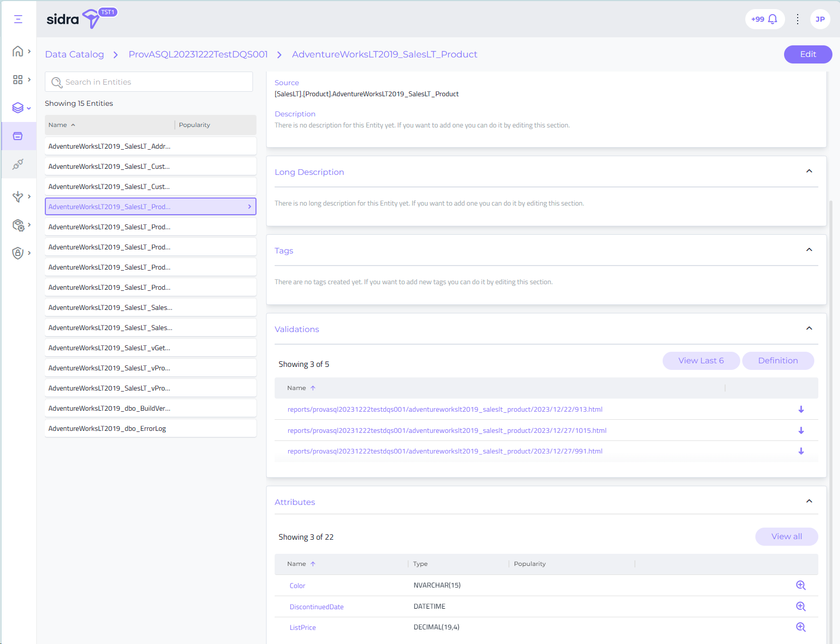
Task: Click the Edit button
Action: coord(807,54)
